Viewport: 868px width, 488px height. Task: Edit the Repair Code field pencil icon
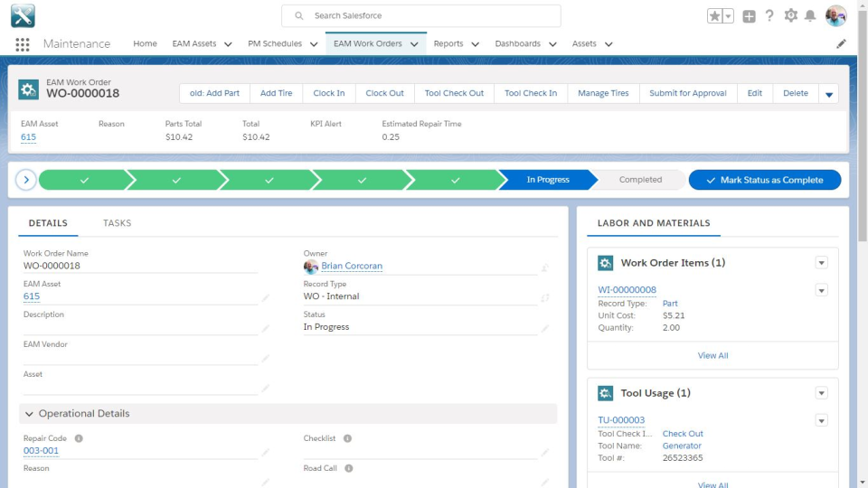(x=266, y=452)
